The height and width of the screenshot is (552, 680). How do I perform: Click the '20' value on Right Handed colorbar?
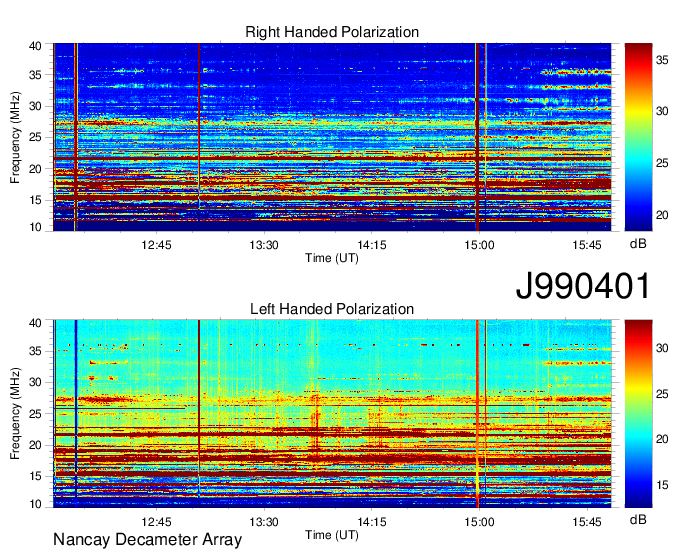(x=662, y=216)
